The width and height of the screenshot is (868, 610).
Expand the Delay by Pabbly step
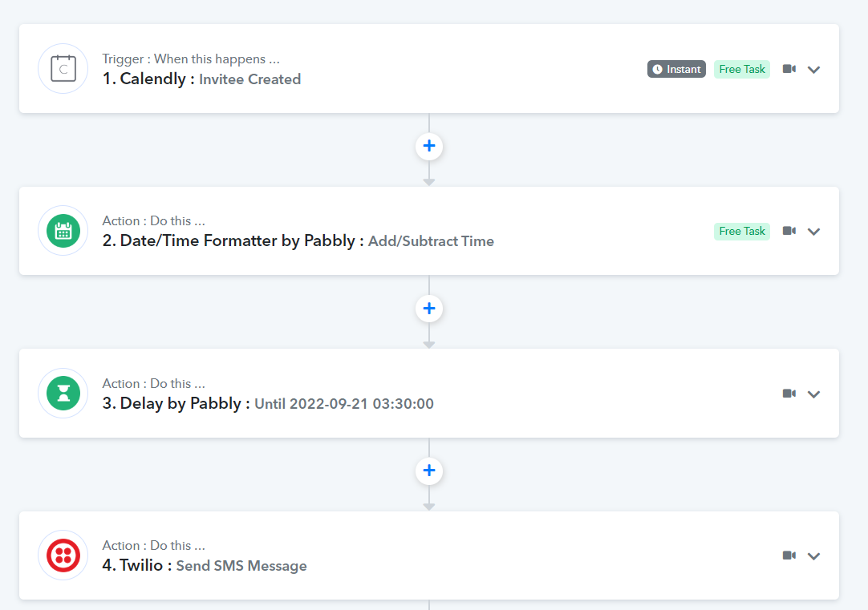[x=813, y=394]
